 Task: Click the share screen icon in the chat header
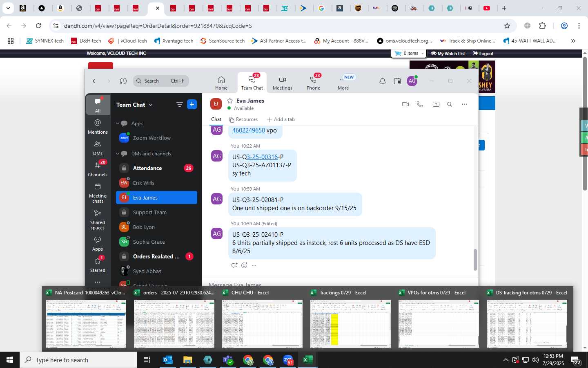click(x=436, y=104)
